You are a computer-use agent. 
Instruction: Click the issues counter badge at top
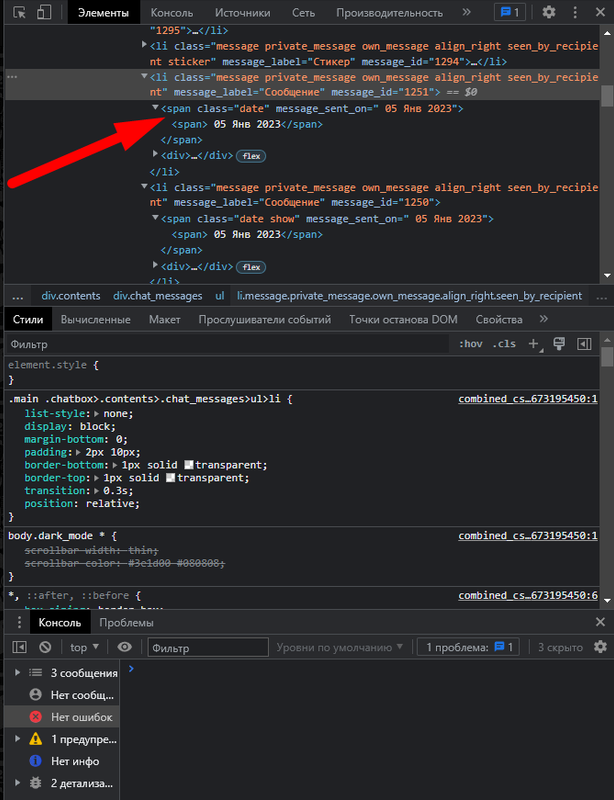point(510,12)
